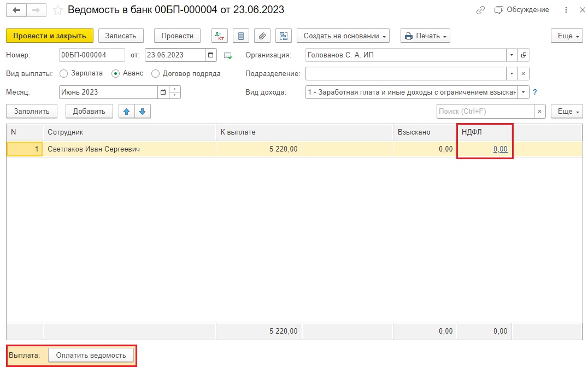The width and height of the screenshot is (588, 367).
Task: Move row up with blue arrow
Action: [x=127, y=112]
